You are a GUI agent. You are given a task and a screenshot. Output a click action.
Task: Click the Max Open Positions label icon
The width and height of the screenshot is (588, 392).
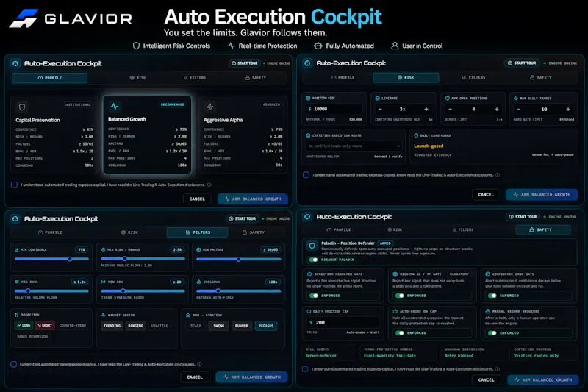(448, 99)
